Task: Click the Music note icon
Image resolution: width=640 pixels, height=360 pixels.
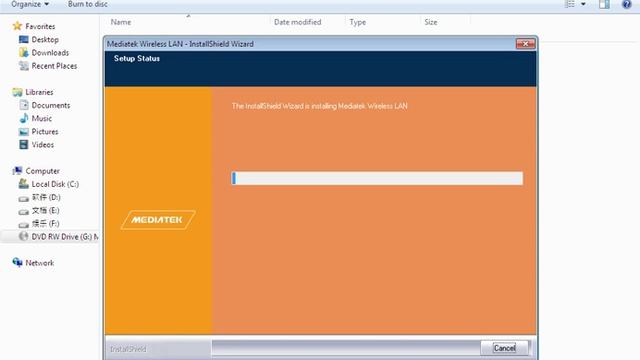Action: [24, 118]
